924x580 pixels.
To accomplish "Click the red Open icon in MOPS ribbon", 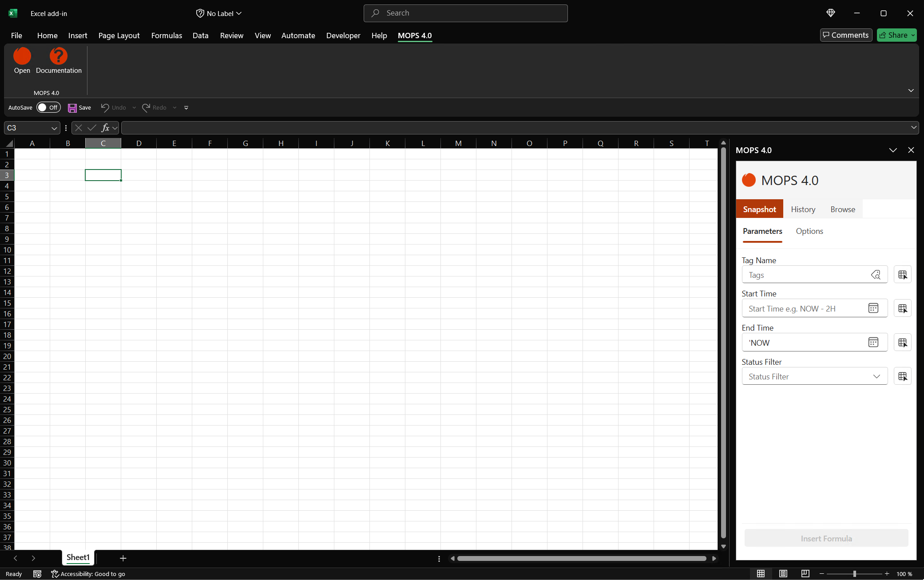I will [22, 56].
